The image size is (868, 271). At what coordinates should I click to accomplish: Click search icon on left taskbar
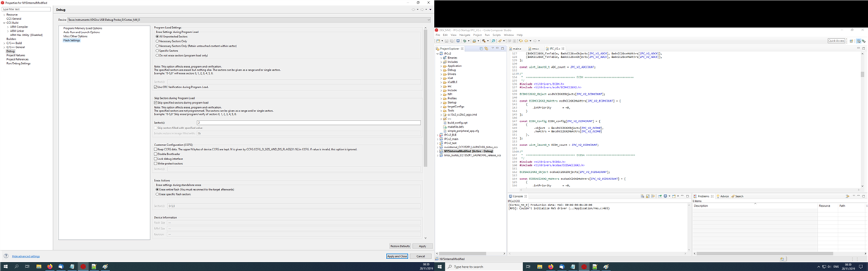tap(17, 267)
